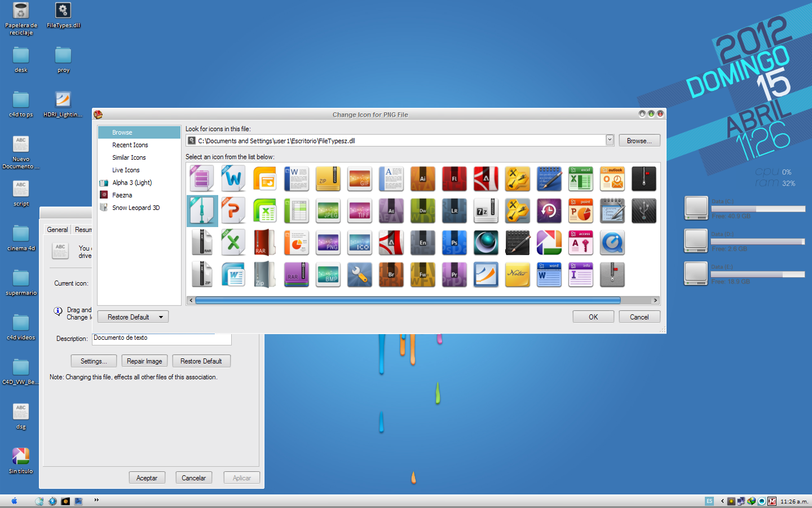Open the icon file path combo box
Image resolution: width=812 pixels, height=508 pixels.
click(x=610, y=140)
